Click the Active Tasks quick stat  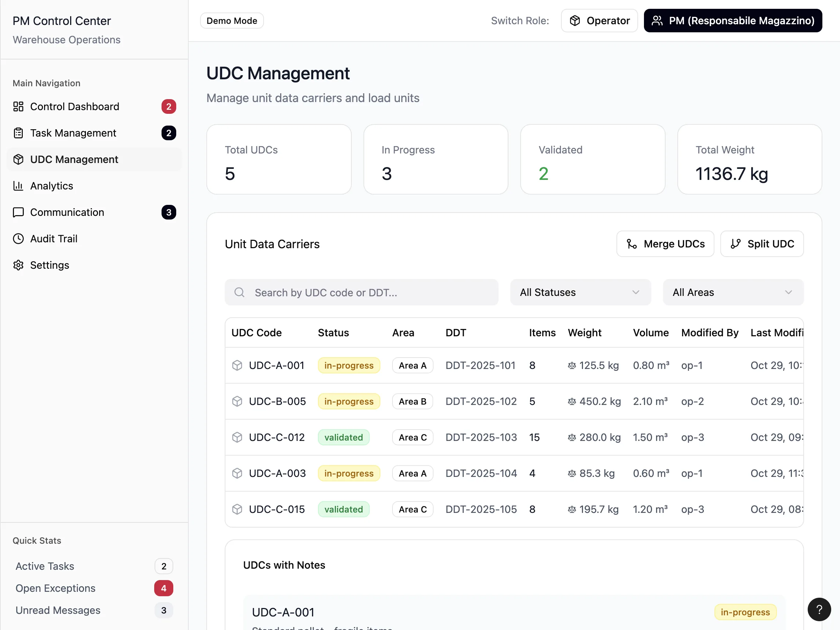point(94,566)
